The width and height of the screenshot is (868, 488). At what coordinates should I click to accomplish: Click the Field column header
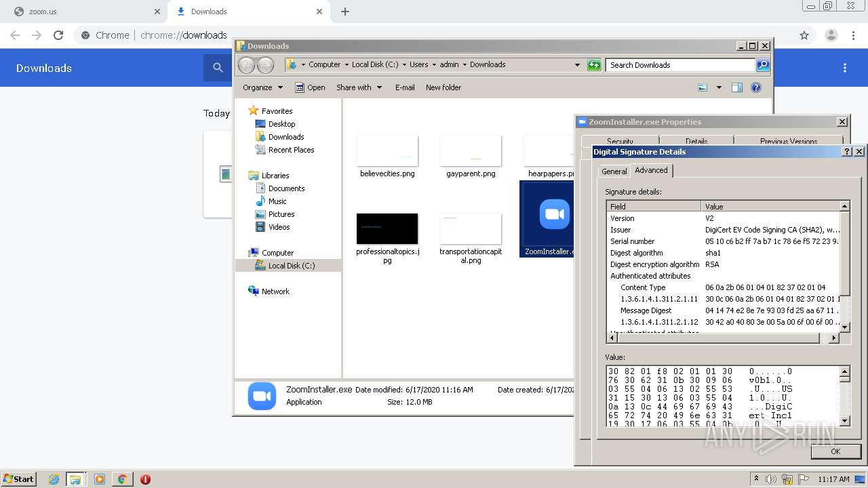tap(654, 206)
